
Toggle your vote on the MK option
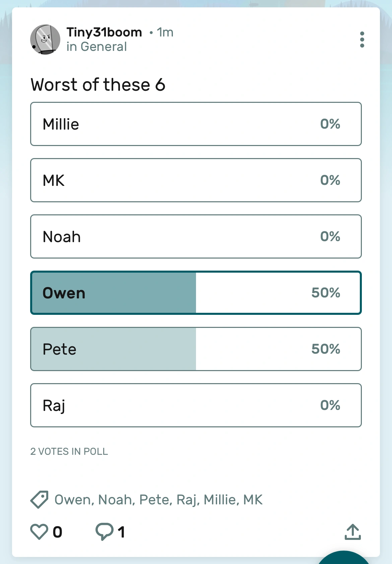click(196, 180)
